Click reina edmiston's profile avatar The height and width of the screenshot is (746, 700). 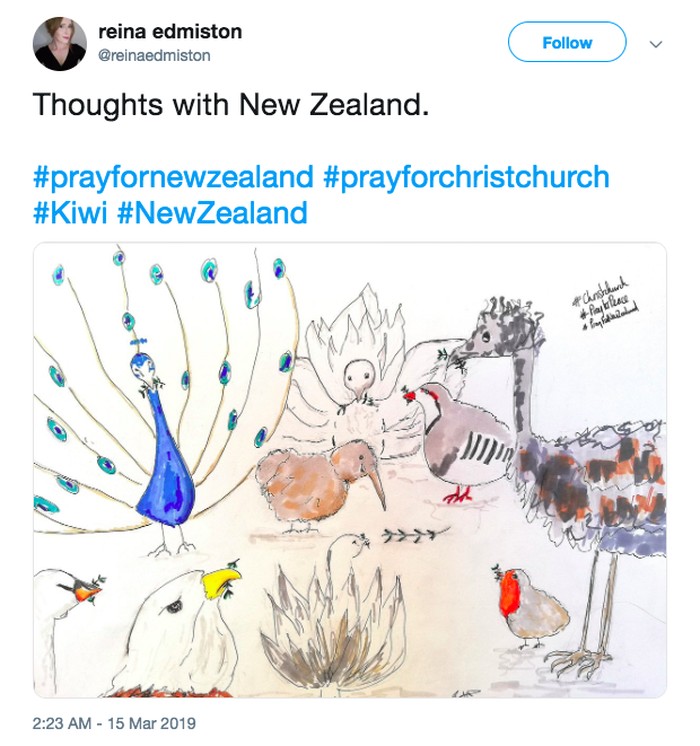click(x=59, y=44)
